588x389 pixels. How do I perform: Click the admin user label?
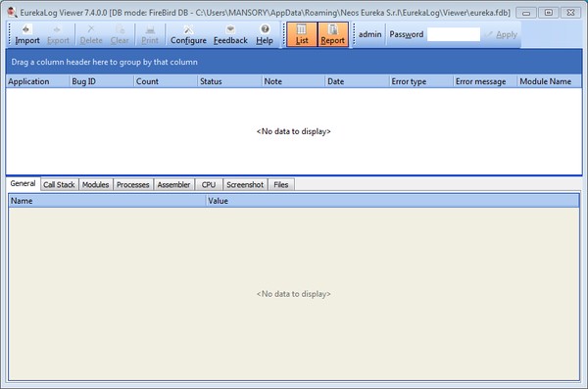[369, 34]
